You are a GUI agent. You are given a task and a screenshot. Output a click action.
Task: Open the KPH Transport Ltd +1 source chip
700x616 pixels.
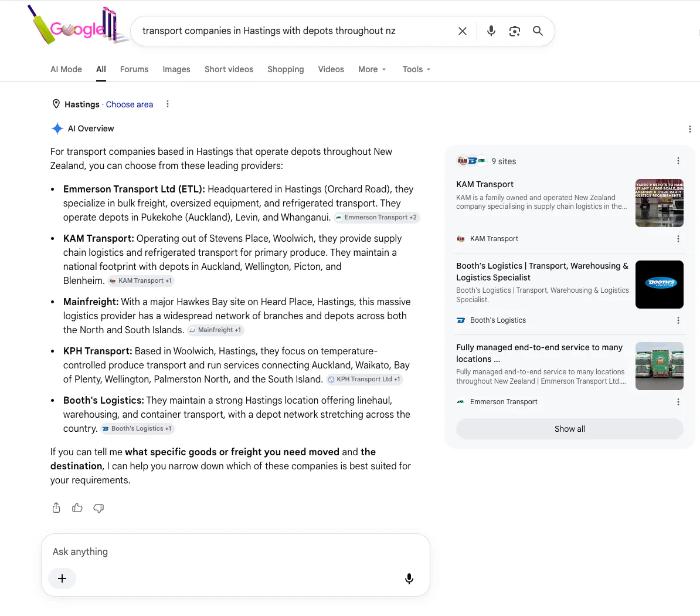coord(364,379)
